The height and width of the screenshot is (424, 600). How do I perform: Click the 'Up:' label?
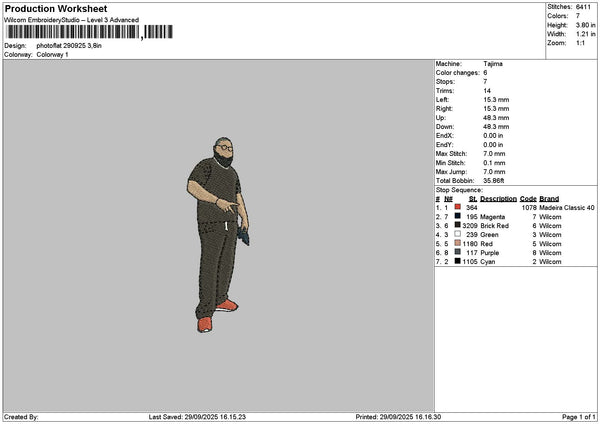pyautogui.click(x=441, y=118)
